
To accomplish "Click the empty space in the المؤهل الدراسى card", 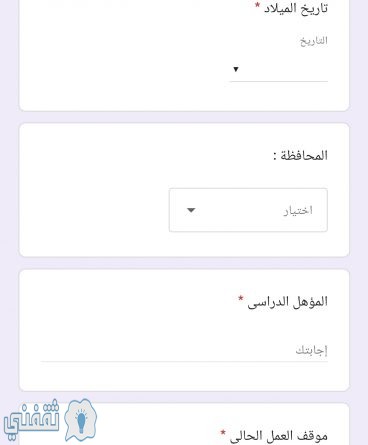I will click(133, 317).
